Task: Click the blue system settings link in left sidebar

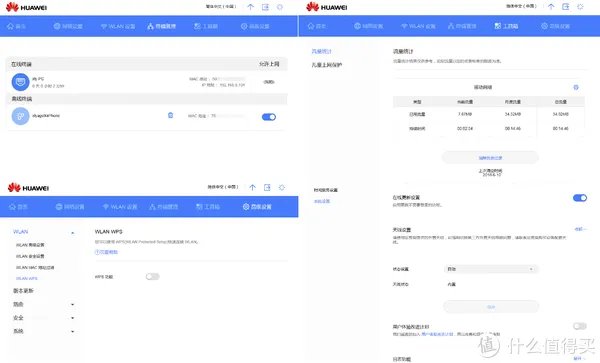Action: [322, 201]
